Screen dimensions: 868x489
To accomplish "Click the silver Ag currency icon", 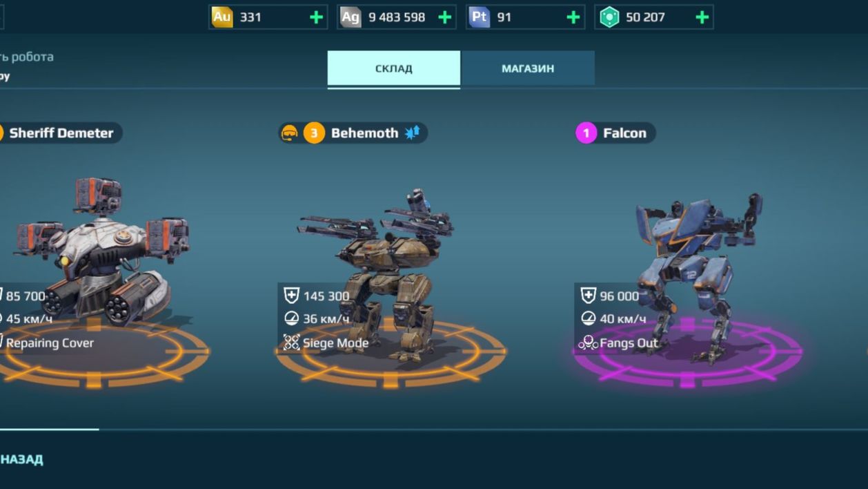I will tap(351, 17).
